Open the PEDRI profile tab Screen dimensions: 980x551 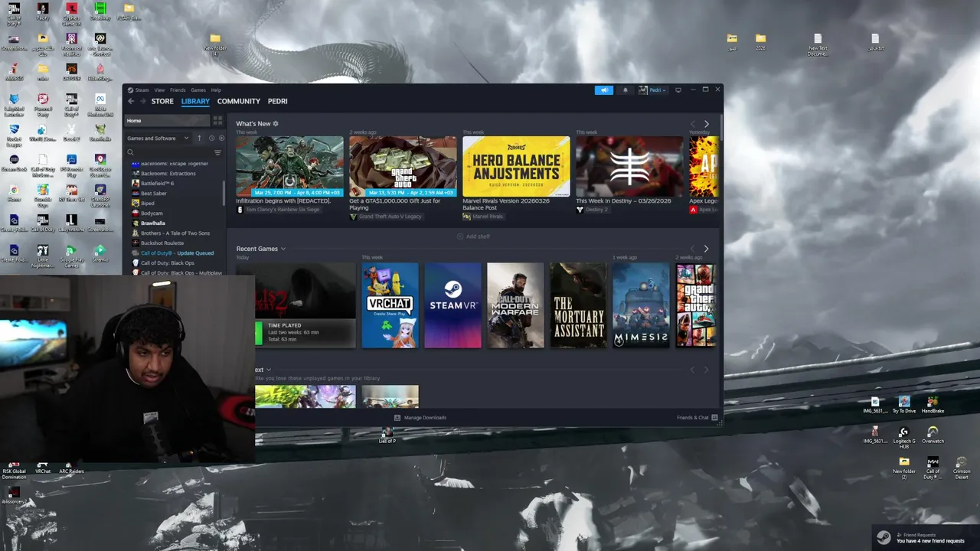(278, 101)
